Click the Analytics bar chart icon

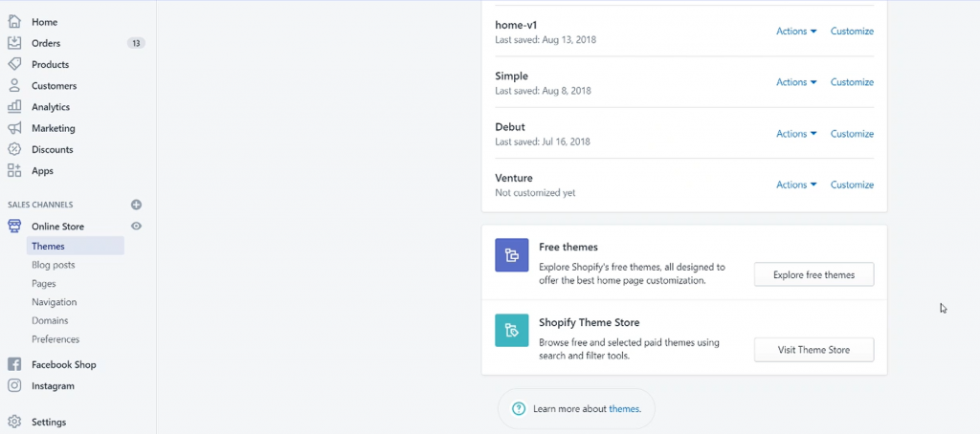[14, 107]
